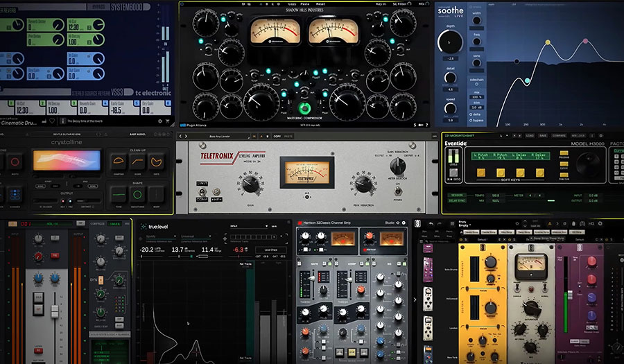The width and height of the screenshot is (624, 364).
Task: Click the H3000 Program button
Action: coord(564,153)
